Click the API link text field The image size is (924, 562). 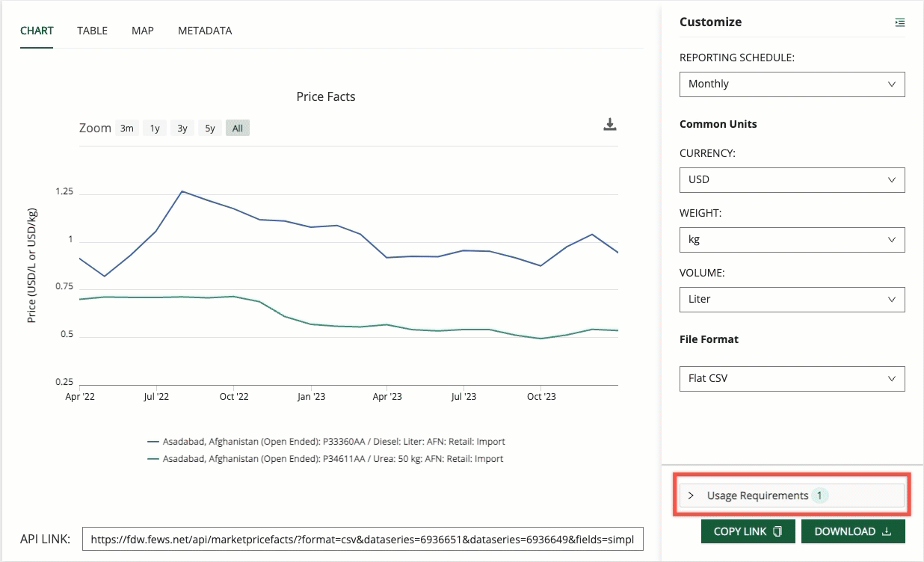pyautogui.click(x=362, y=539)
